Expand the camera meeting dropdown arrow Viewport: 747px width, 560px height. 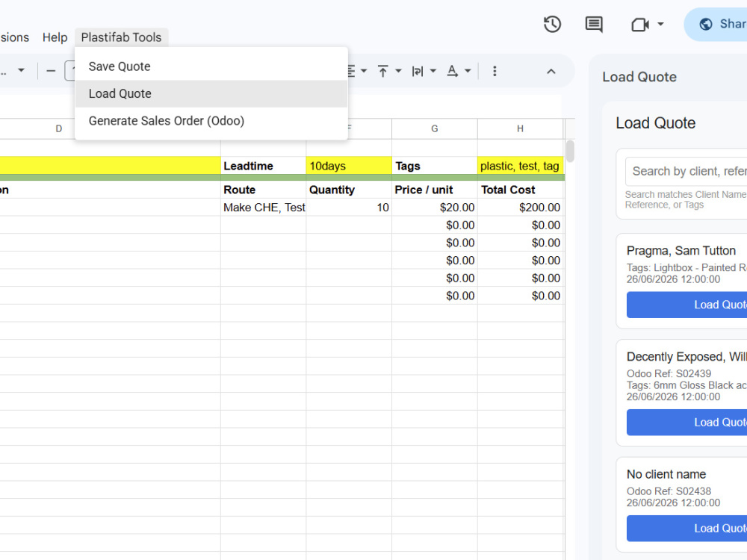pyautogui.click(x=660, y=24)
